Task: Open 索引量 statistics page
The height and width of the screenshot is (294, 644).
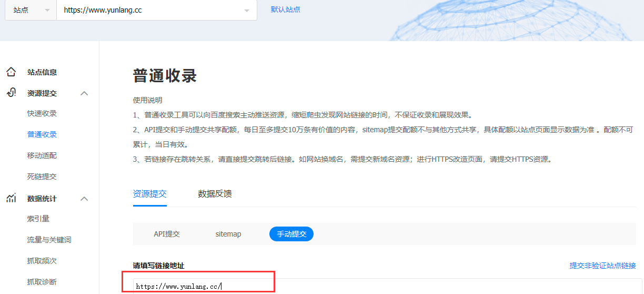Action: point(38,219)
